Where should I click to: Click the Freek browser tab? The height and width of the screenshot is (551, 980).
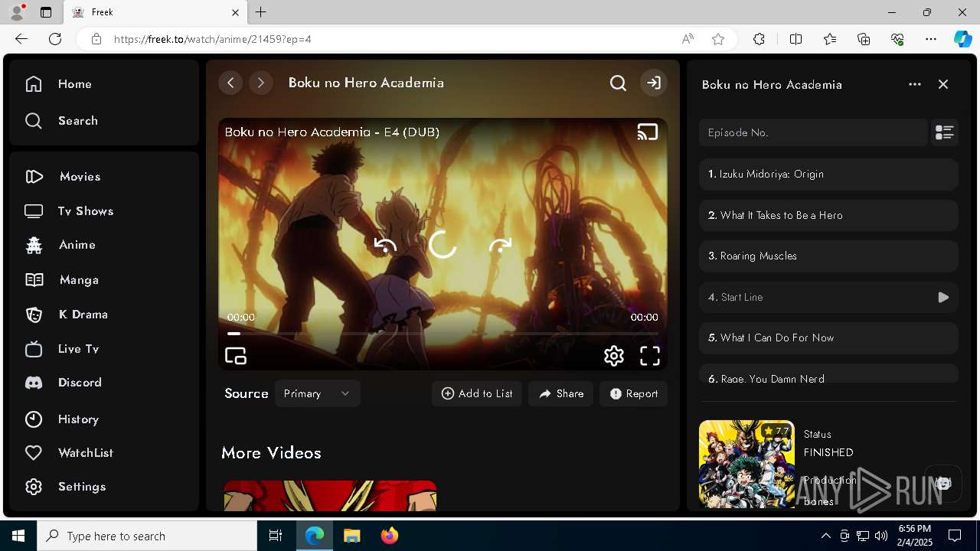point(155,12)
